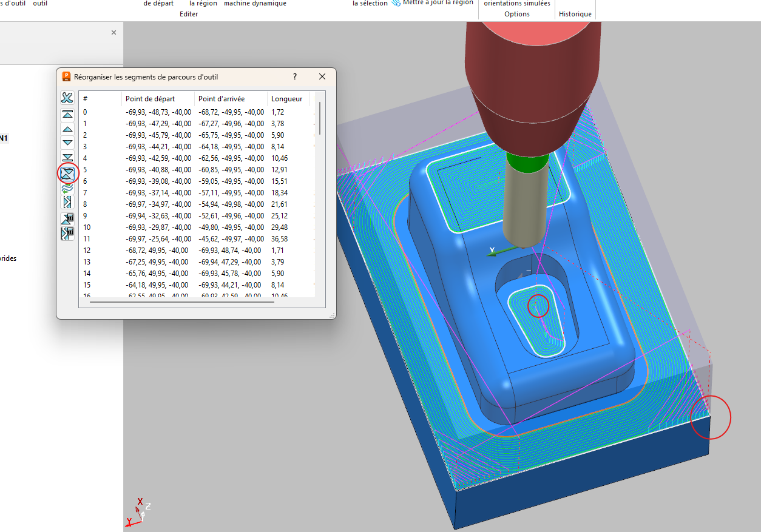Click the vertical scrollbar of segment list
The image size is (761, 532).
pyautogui.click(x=320, y=119)
